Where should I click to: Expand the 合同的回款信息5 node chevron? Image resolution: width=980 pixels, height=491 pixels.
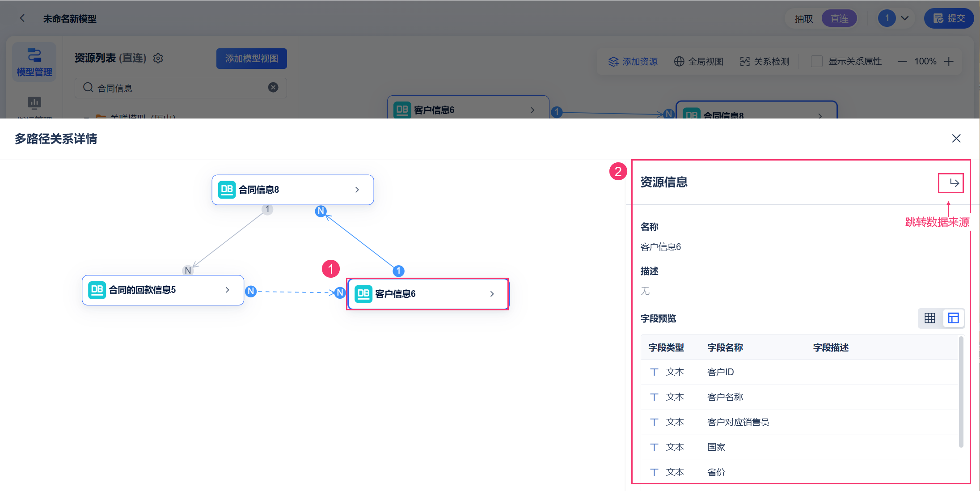tap(227, 290)
